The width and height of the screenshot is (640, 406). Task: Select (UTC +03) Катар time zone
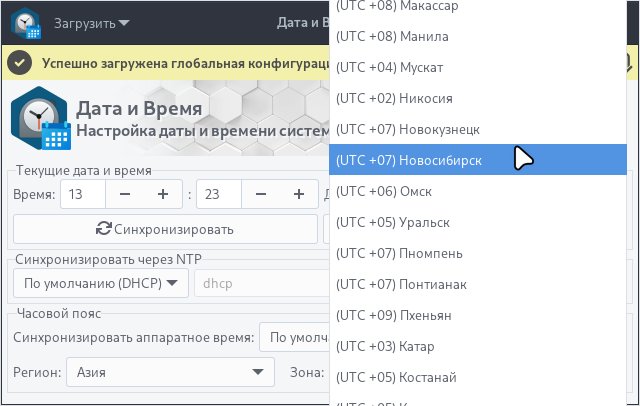(478, 346)
